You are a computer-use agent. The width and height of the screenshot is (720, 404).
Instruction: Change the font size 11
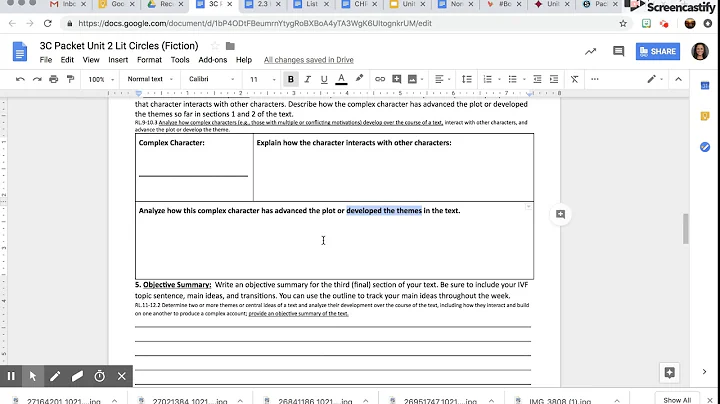(262, 79)
